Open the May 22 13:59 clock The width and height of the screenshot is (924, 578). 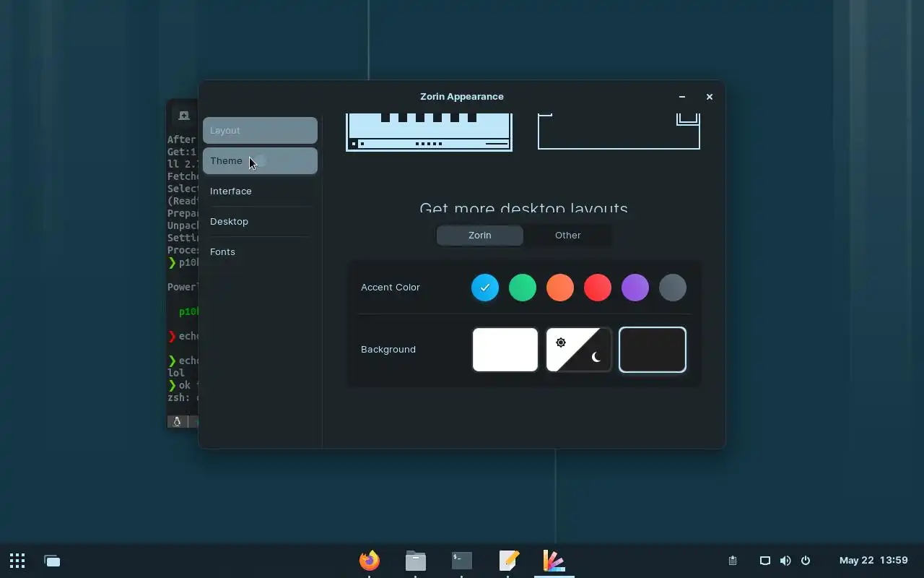(873, 561)
